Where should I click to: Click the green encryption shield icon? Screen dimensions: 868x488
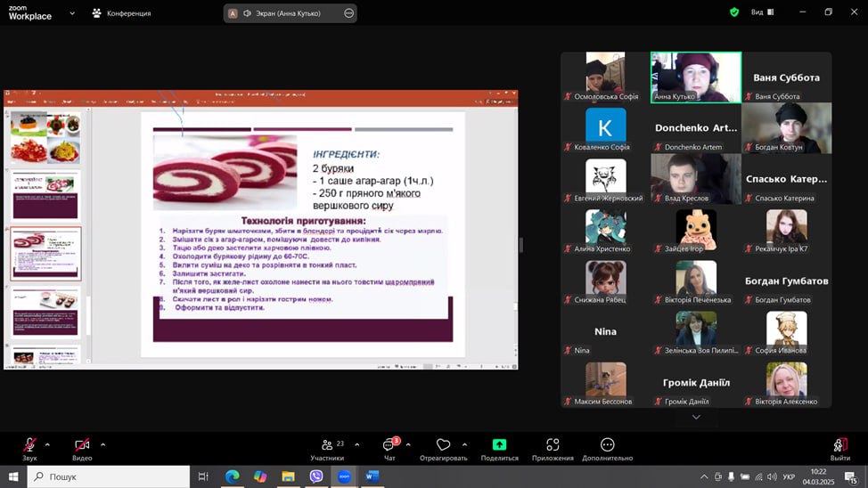[x=734, y=12]
